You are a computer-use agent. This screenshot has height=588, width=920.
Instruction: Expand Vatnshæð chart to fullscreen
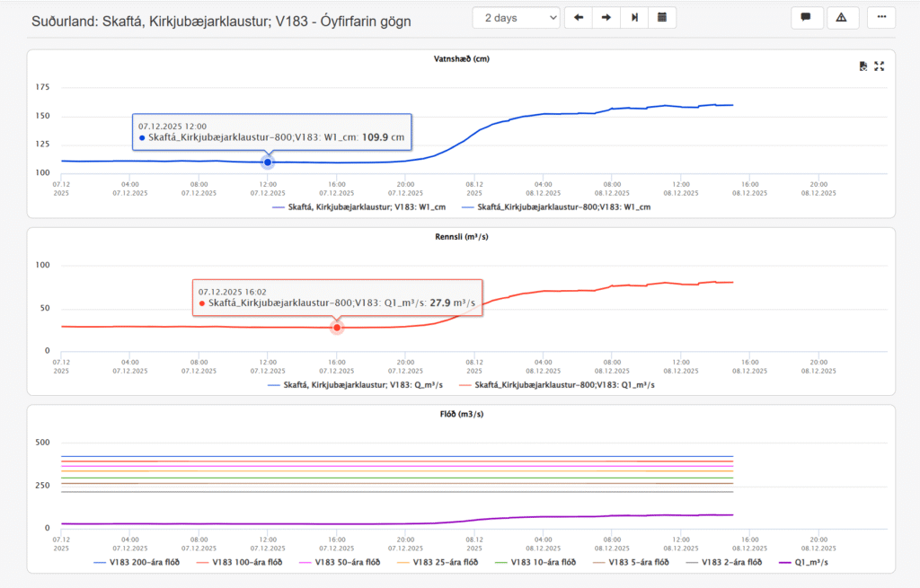880,66
